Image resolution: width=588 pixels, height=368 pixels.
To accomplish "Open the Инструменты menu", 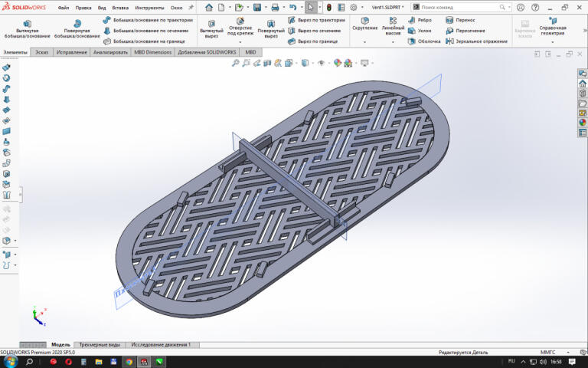I will (x=149, y=8).
